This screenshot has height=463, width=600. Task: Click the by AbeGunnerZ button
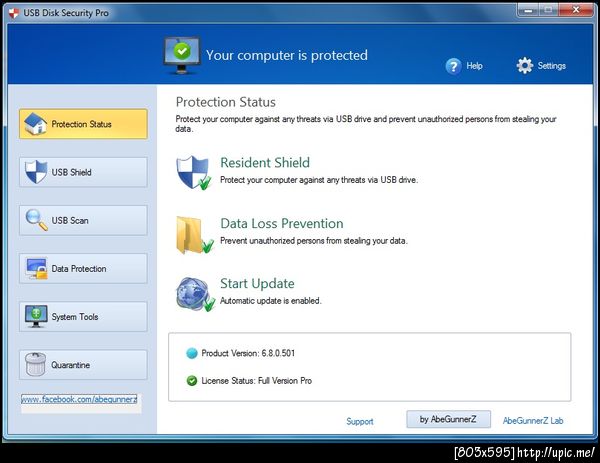(448, 419)
